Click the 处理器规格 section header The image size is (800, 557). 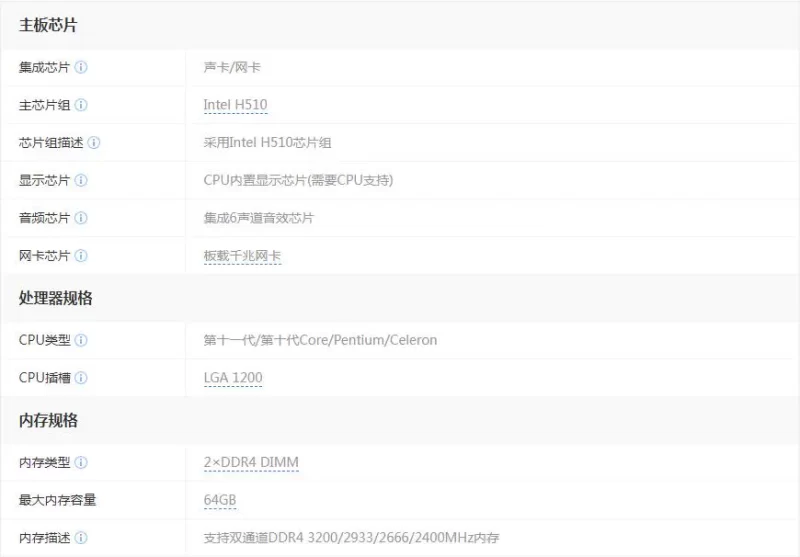[x=55, y=298]
